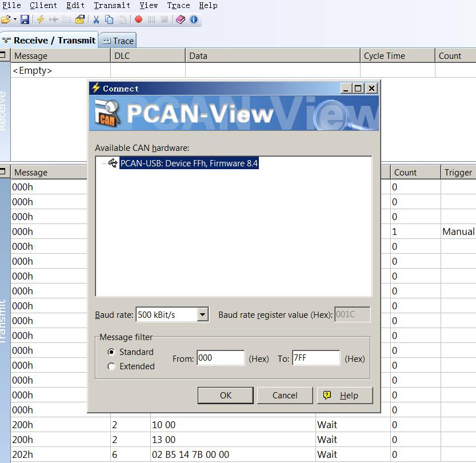
Task: Click the receive panel corner box icon
Action: (x=3, y=55)
